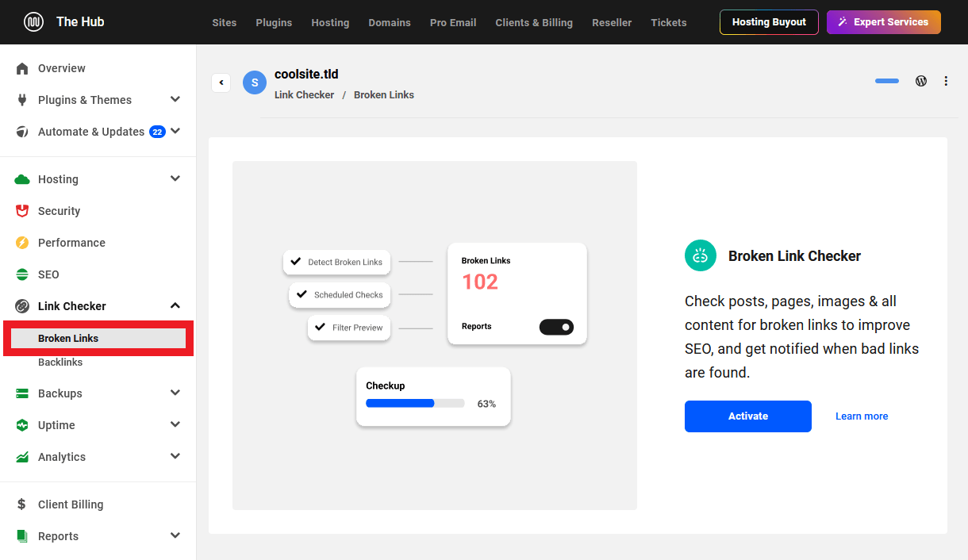Screen dimensions: 968x560
Task: Click the back arrow beside coolsite.tld
Action: click(221, 82)
